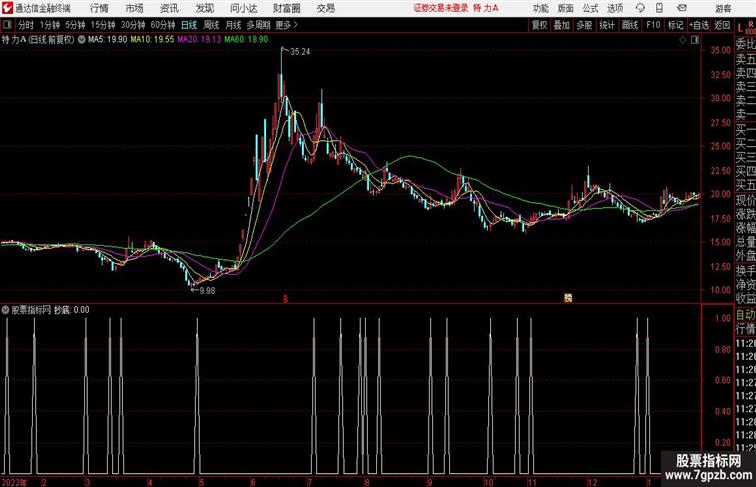Click the 9.98 low price label
Image resolution: width=756 pixels, height=487 pixels.
pyautogui.click(x=207, y=290)
